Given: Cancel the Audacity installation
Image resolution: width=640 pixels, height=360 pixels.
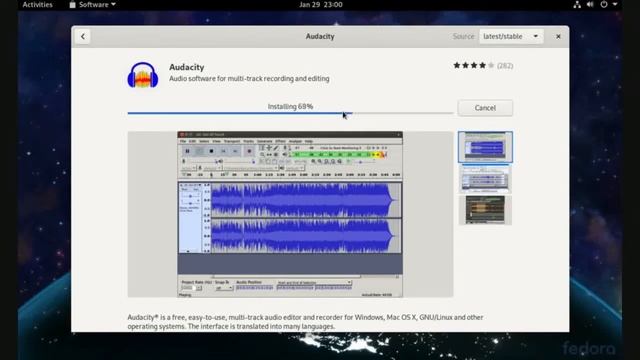Looking at the screenshot, I should coord(485,108).
